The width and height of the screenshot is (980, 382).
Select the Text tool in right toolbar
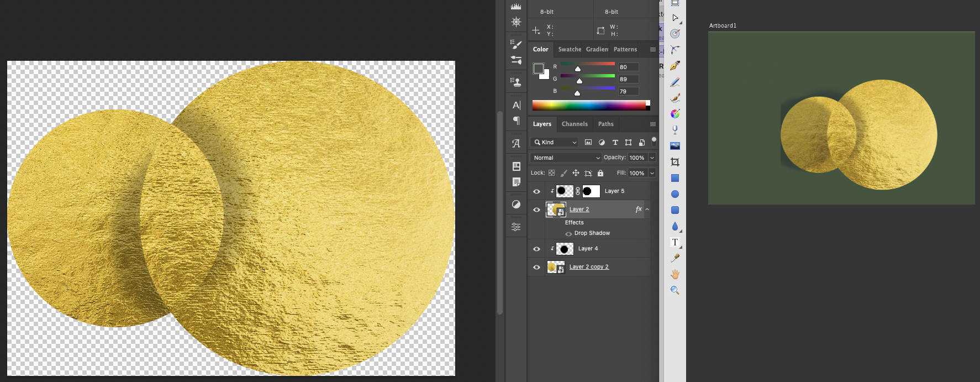[x=675, y=242]
